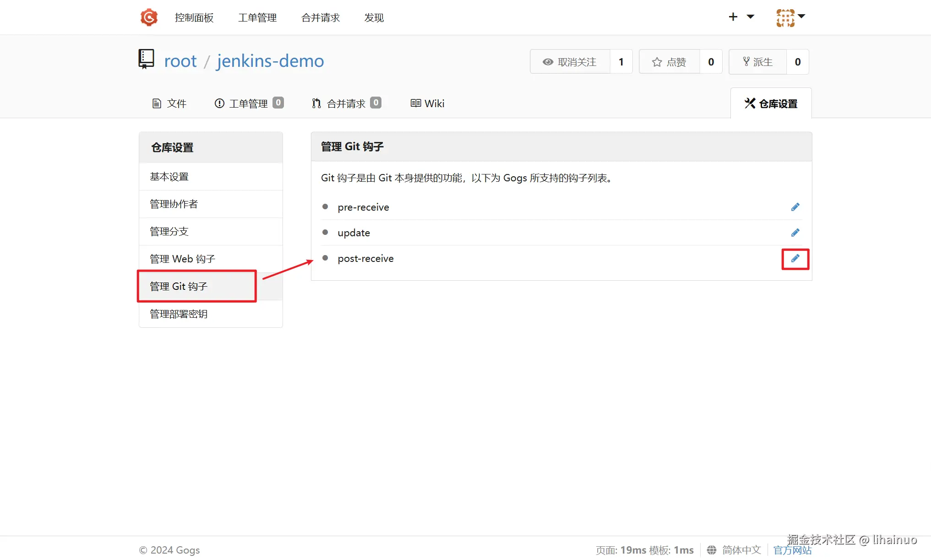931x560 pixels.
Task: Click the globe icon in the footer
Action: pyautogui.click(x=712, y=549)
